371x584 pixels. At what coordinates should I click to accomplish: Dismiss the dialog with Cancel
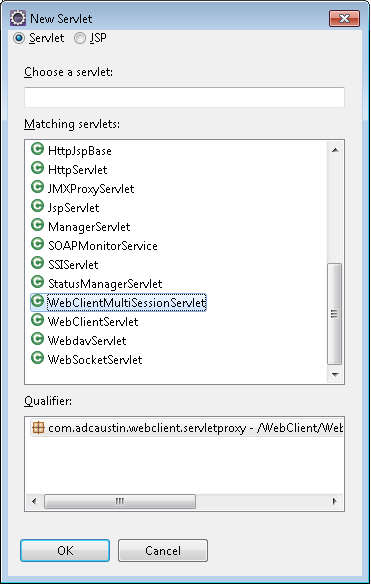163,550
